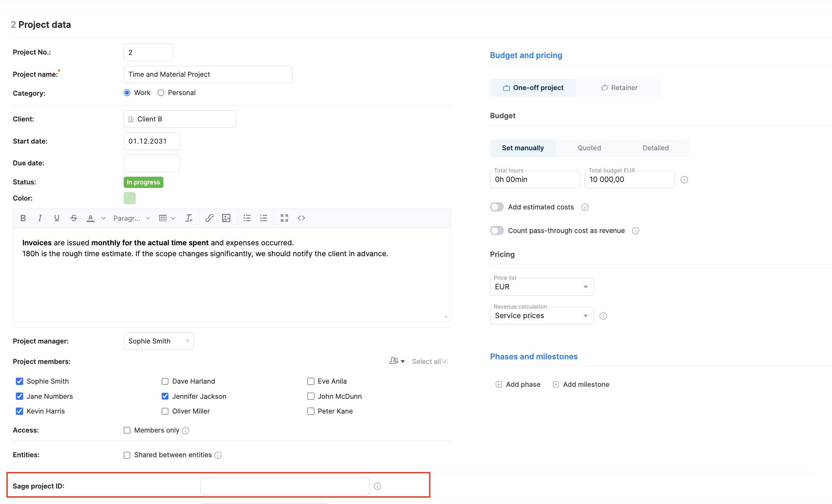Switch to the Retainer tab
Viewport: 832px width, 504px height.
pos(619,87)
